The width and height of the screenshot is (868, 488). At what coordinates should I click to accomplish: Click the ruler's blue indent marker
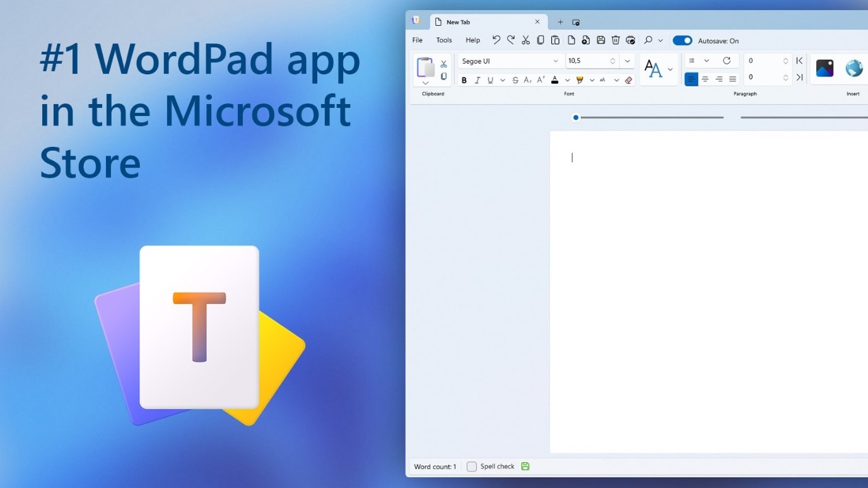coord(575,117)
